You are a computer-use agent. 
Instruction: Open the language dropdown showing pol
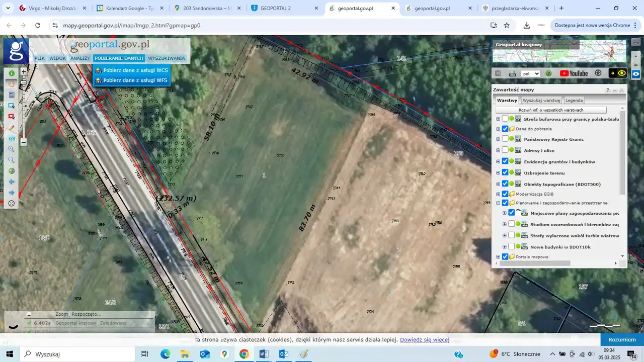[530, 73]
